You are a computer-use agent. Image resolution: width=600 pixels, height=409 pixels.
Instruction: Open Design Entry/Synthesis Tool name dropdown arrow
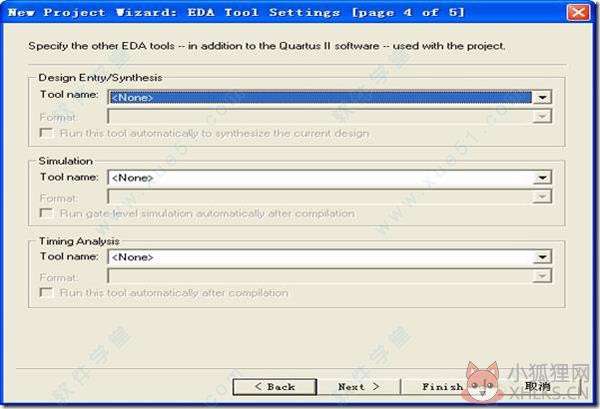click(x=542, y=97)
